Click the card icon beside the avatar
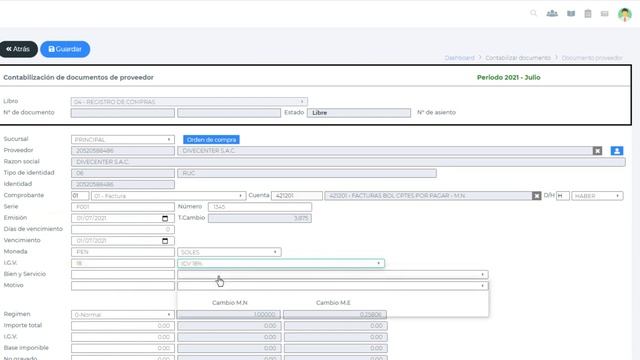Viewport: 640px width, 360px height. click(604, 14)
